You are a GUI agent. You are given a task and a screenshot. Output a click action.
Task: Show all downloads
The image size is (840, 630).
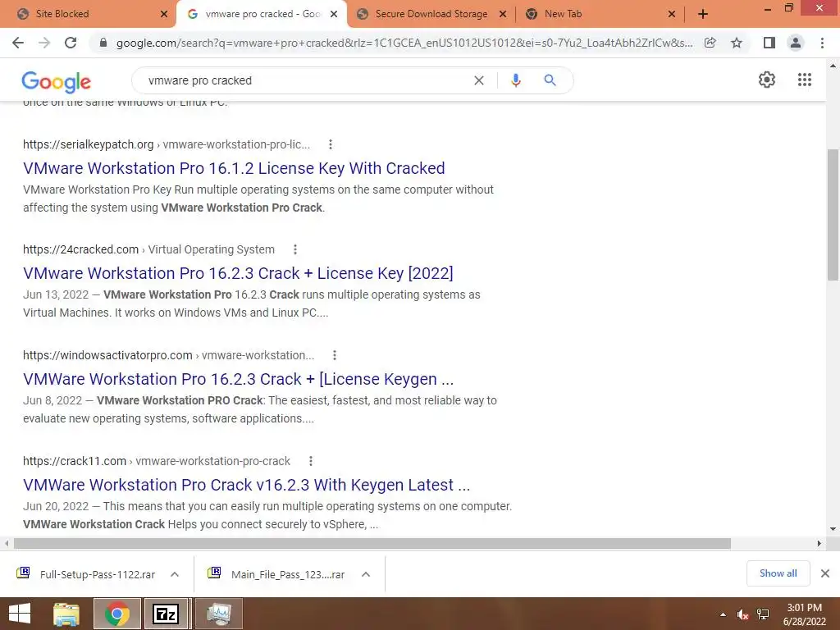(778, 573)
